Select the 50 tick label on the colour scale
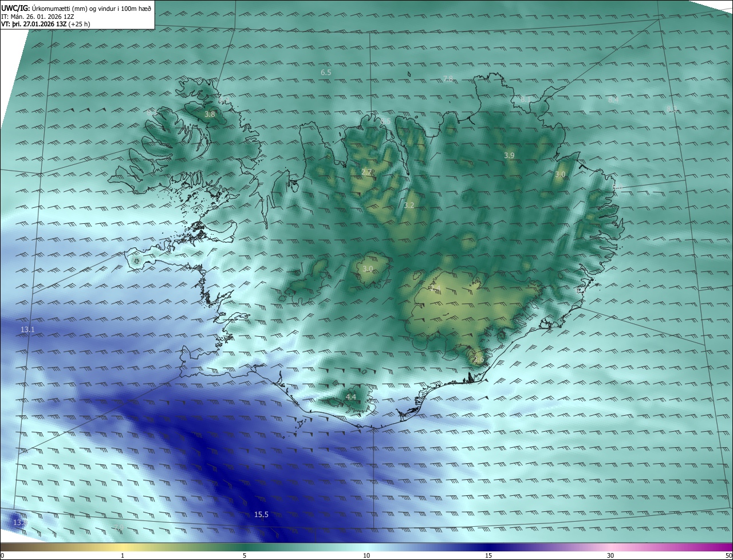Viewport: 733px width, 560px height. 728,555
